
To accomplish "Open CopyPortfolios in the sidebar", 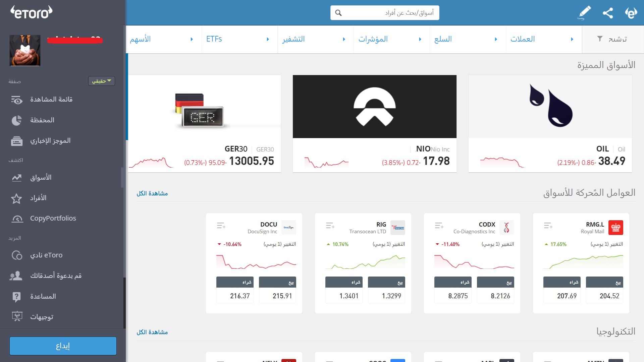I will [53, 218].
